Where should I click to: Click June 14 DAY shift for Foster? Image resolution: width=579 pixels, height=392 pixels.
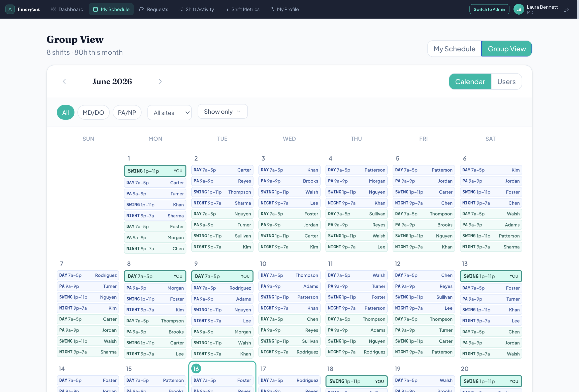coord(88,381)
